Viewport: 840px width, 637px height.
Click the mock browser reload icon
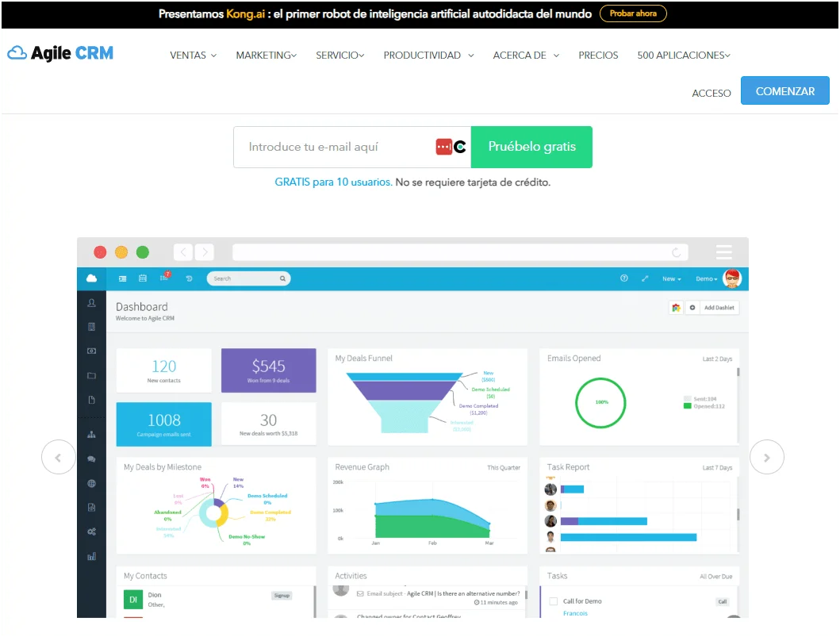[676, 252]
